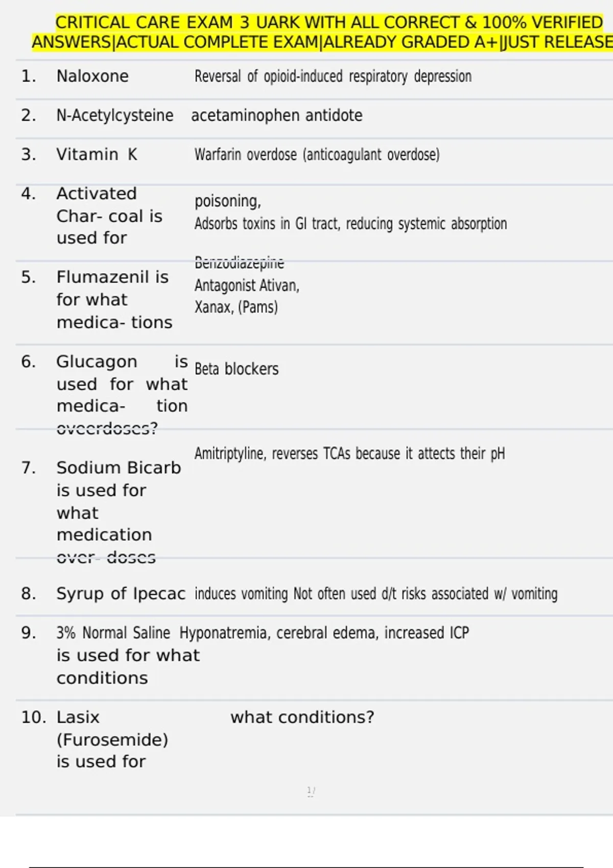
Task: Click the Hyponatremia, cerebral edema answer
Action: coord(324,633)
